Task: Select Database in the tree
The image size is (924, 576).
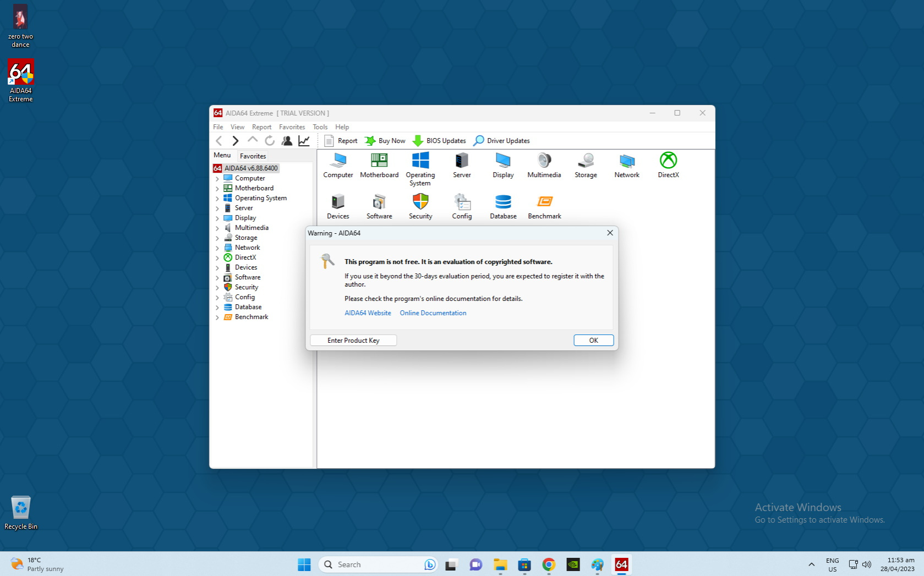Action: pos(248,307)
